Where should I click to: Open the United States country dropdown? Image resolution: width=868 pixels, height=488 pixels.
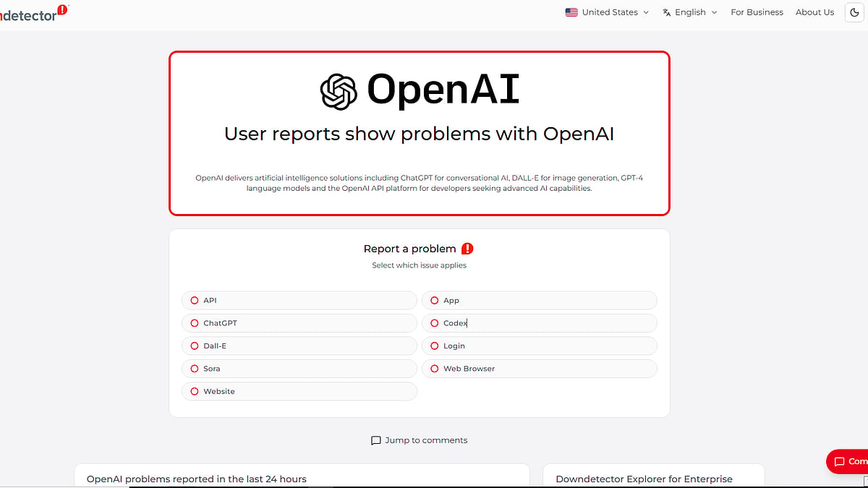tap(608, 12)
